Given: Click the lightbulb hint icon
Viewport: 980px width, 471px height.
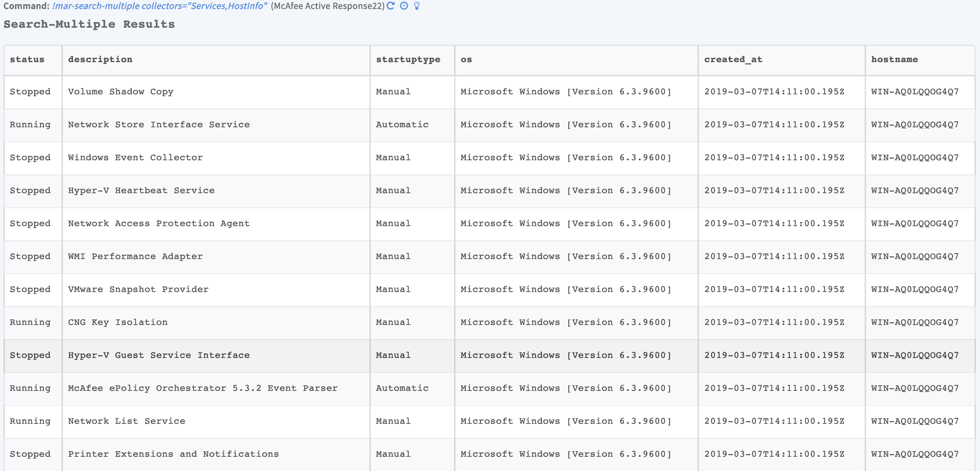Looking at the screenshot, I should (417, 6).
